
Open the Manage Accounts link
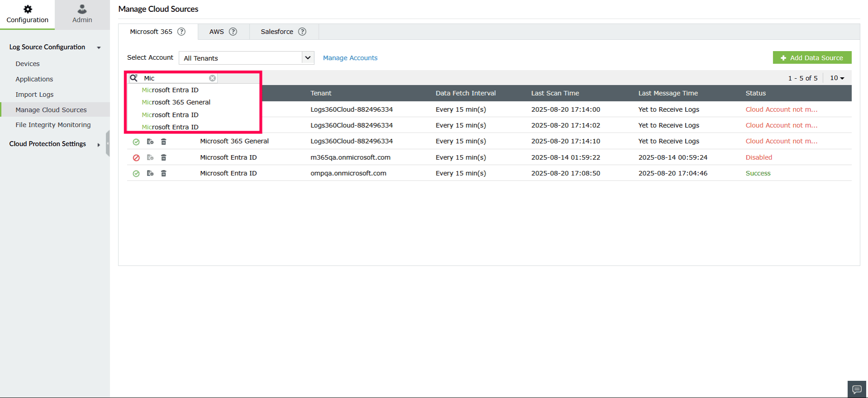[x=350, y=58]
